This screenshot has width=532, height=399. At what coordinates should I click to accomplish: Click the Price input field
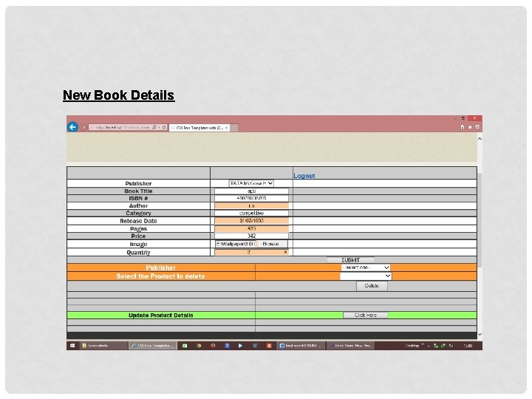tap(251, 236)
